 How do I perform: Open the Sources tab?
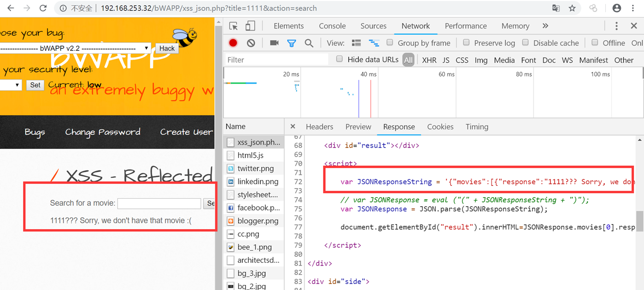point(373,26)
